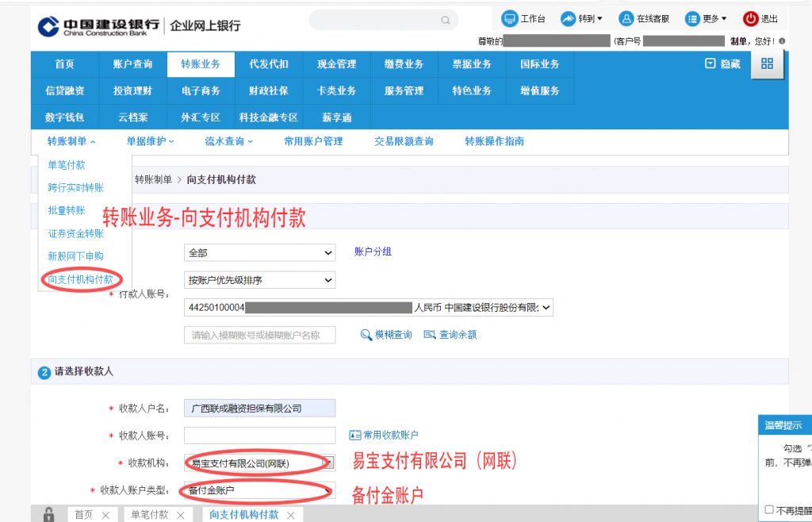Open 票据业务 menu

click(x=472, y=64)
